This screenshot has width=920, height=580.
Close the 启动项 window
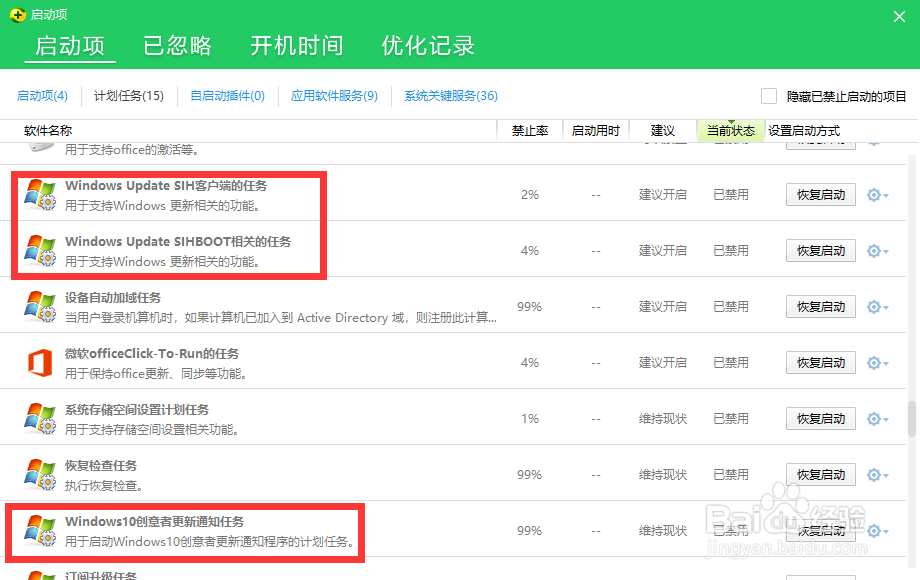tap(899, 16)
